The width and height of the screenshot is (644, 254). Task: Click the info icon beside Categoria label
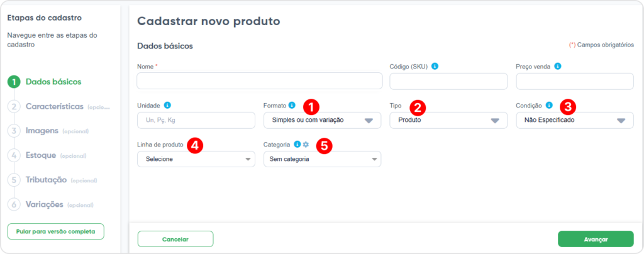pyautogui.click(x=297, y=144)
